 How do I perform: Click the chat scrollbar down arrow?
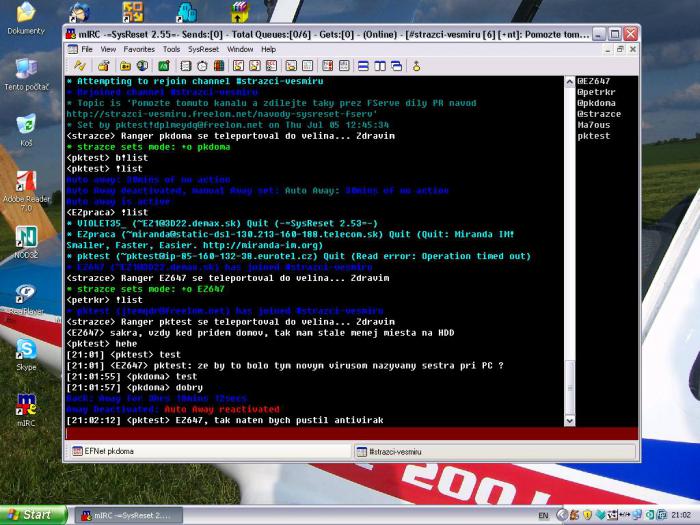pos(570,421)
